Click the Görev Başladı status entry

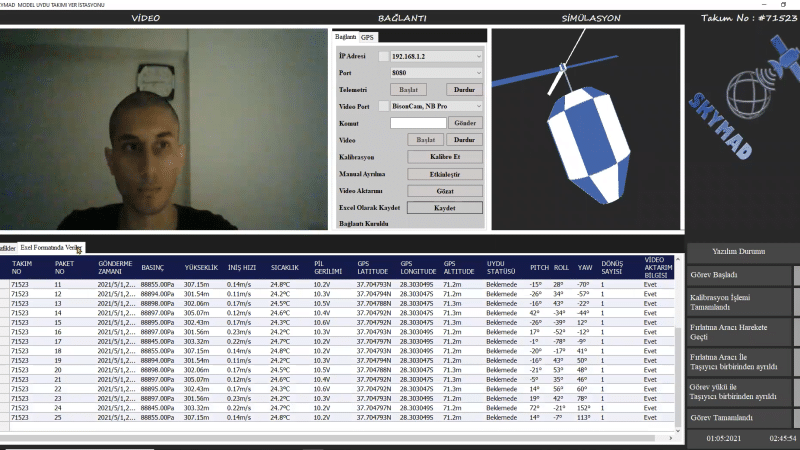739,275
